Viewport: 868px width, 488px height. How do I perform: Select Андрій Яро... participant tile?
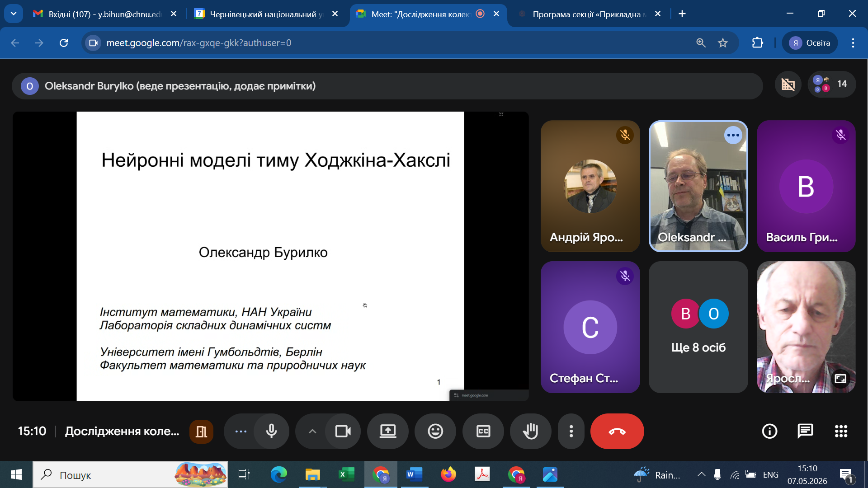tap(590, 186)
